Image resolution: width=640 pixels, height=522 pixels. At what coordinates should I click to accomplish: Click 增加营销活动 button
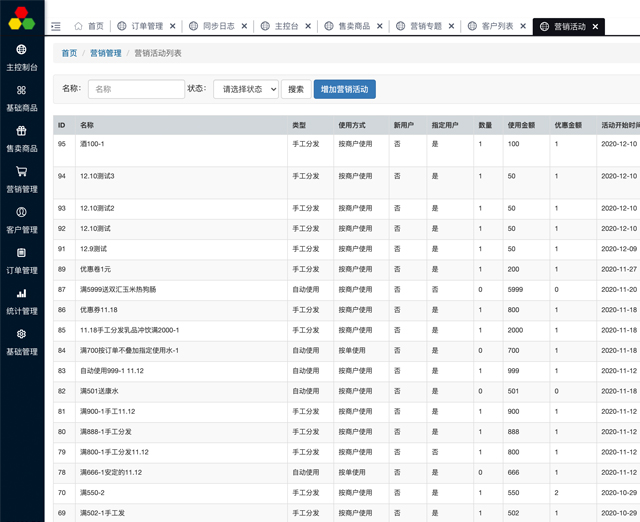point(344,89)
